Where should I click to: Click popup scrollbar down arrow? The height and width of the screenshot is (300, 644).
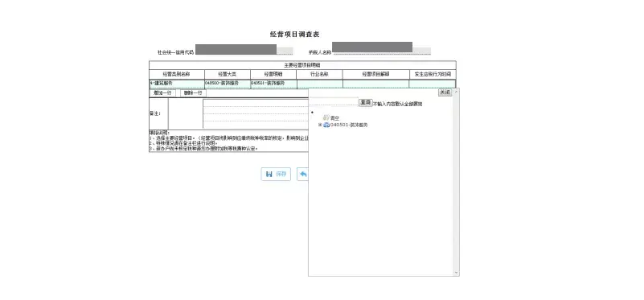click(456, 273)
